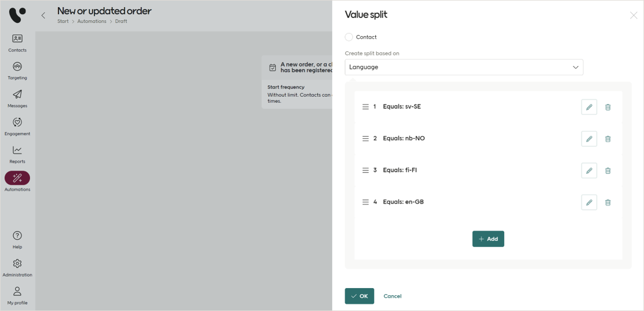This screenshot has height=311, width=644.
Task: Click the 'Equals: fi-FI' row text
Action: click(x=400, y=170)
